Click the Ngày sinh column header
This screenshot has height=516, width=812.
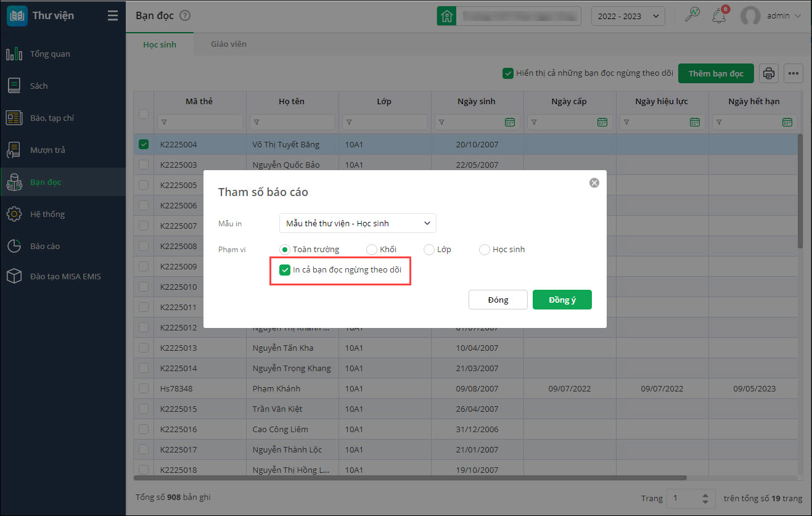pos(477,101)
